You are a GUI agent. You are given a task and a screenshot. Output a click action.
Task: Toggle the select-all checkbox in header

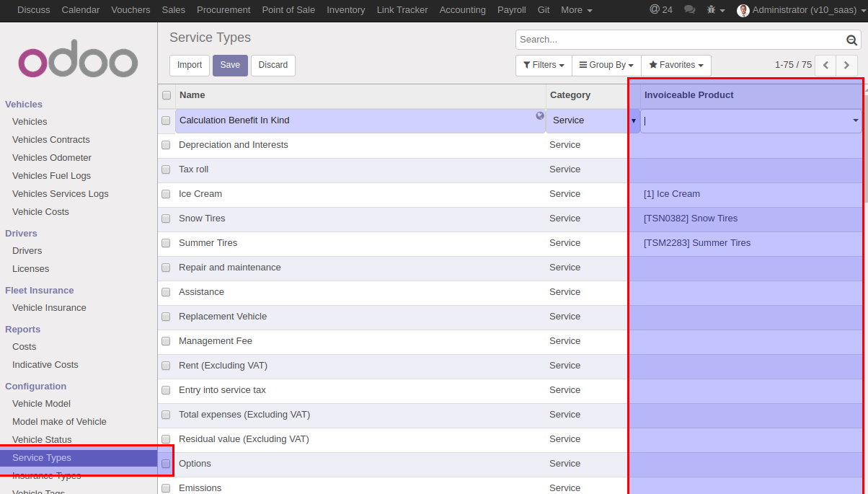[167, 95]
